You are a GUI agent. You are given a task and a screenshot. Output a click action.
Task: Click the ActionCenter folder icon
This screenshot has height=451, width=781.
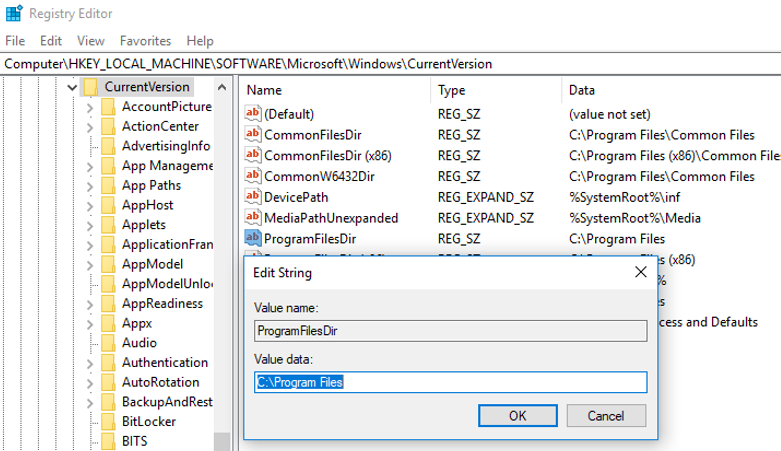[108, 126]
